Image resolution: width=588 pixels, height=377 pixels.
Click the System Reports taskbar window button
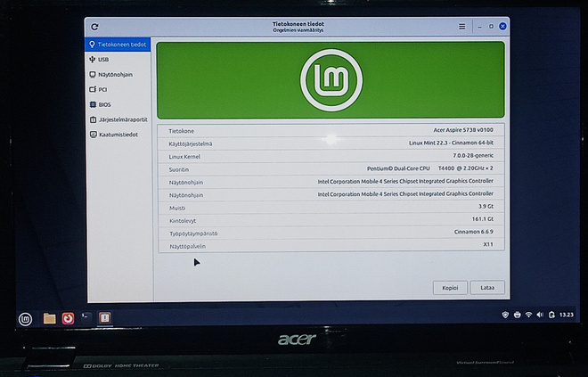point(104,318)
